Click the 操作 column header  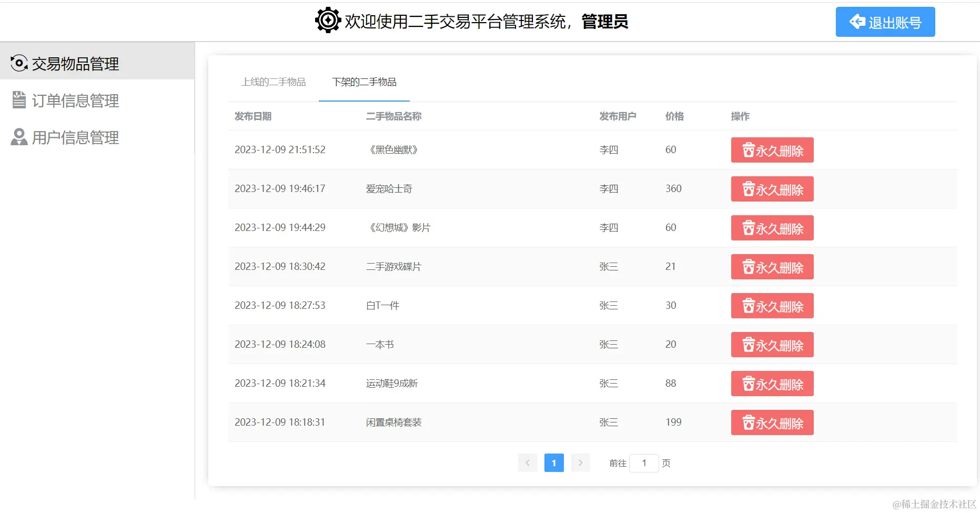click(x=741, y=116)
